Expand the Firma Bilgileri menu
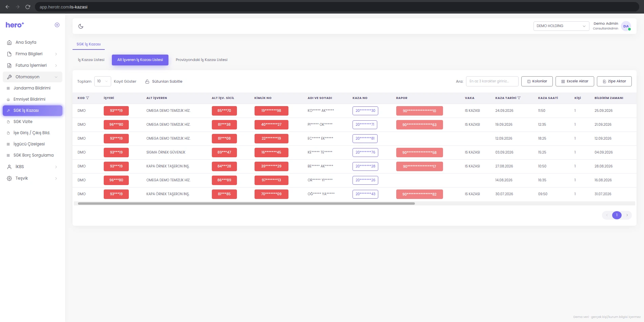The height and width of the screenshot is (322, 644). tap(33, 54)
